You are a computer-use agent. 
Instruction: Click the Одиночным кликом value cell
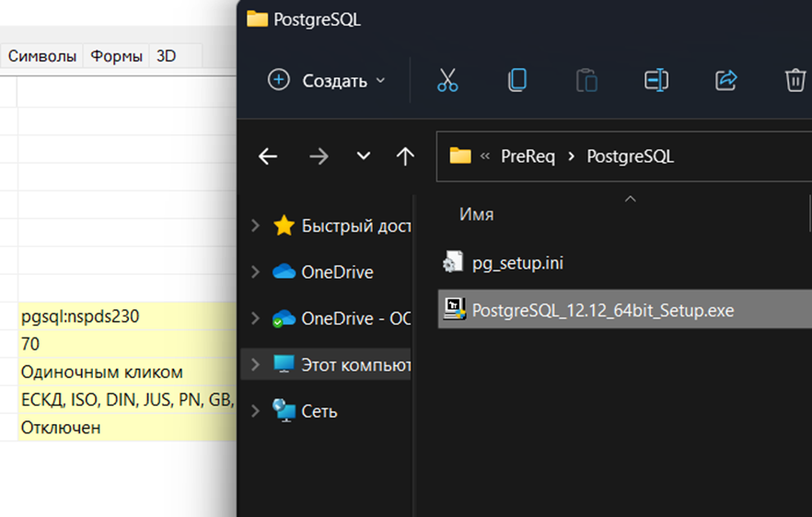127,372
